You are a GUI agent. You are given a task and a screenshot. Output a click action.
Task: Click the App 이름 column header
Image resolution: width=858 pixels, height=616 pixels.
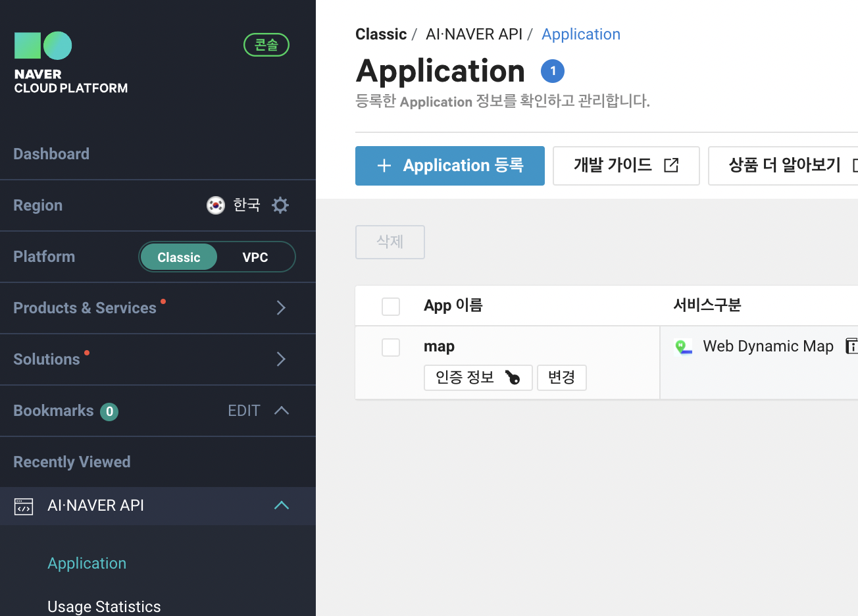453,305
